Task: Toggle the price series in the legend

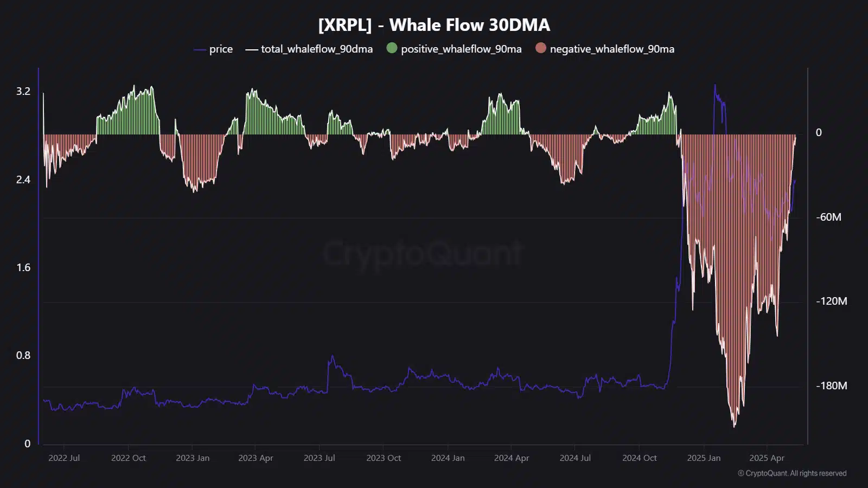Action: click(221, 49)
